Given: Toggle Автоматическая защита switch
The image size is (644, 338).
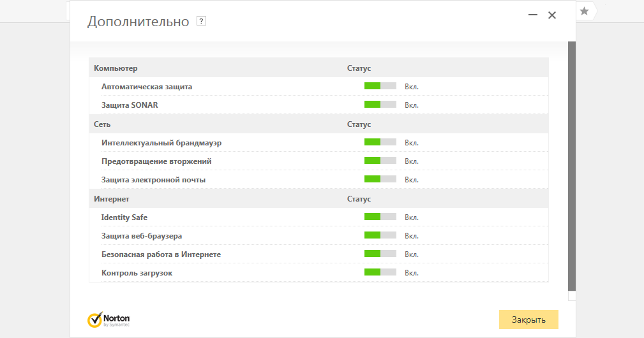Looking at the screenshot, I should (x=380, y=86).
